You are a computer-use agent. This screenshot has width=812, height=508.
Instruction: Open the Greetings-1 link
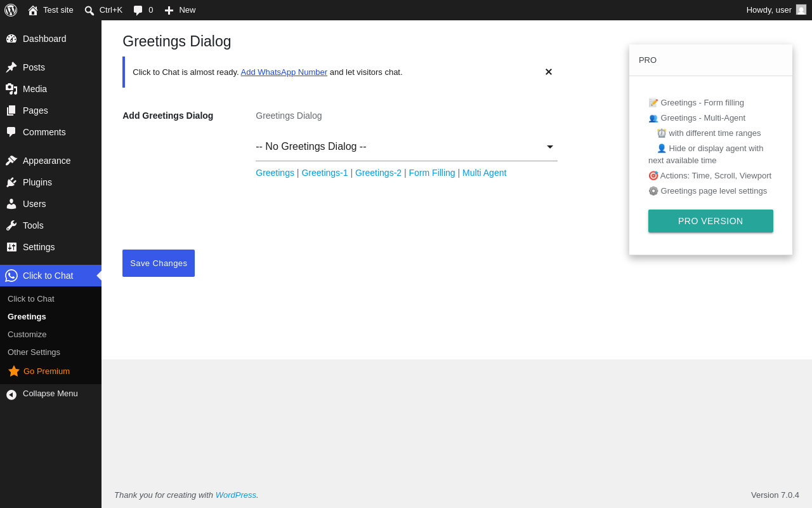325,173
